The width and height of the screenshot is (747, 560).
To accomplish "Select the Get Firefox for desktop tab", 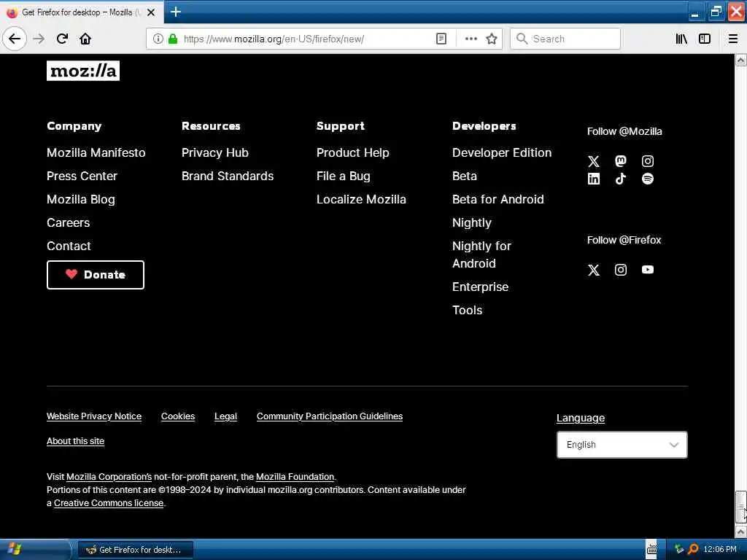I will click(x=81, y=12).
